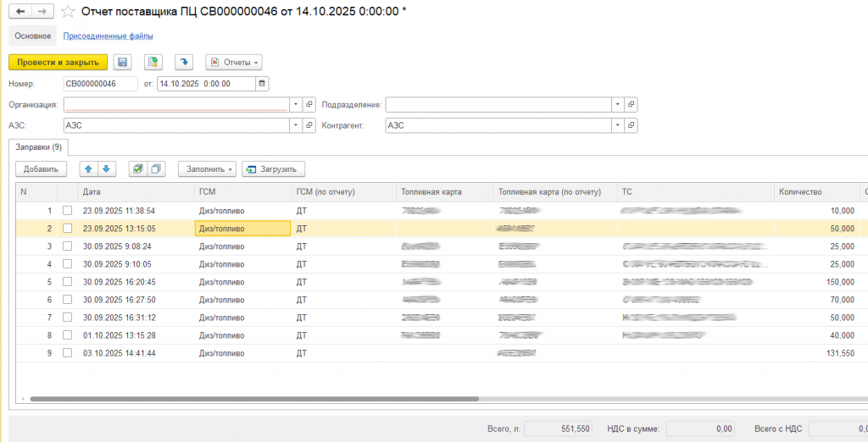
Task: Click the quantity cell 150,000
Action: [816, 282]
